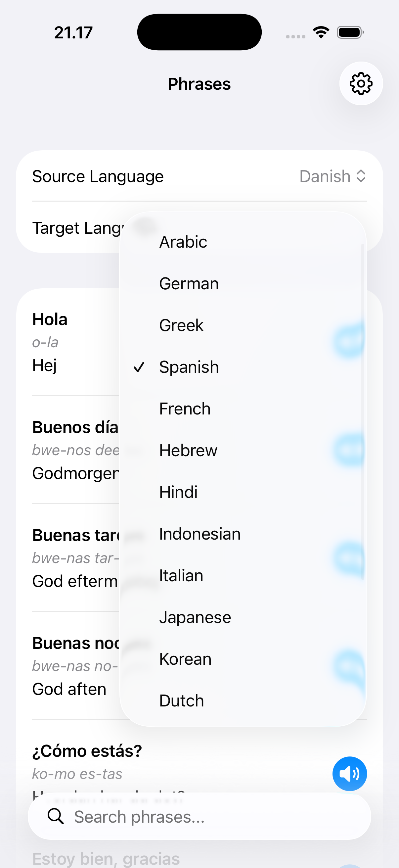Play audio for ¿Cómo estás? phrase
Viewport: 399px width, 868px height.
click(x=349, y=773)
